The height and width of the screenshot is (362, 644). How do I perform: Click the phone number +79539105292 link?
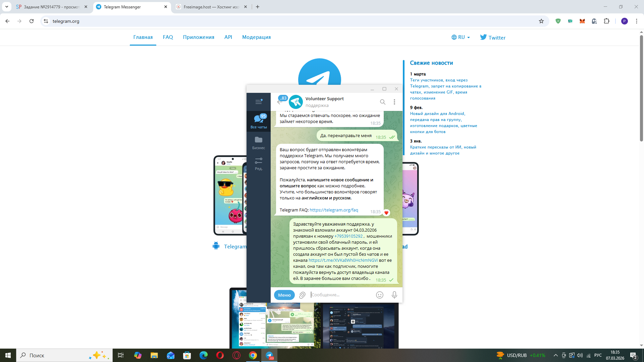point(348,236)
